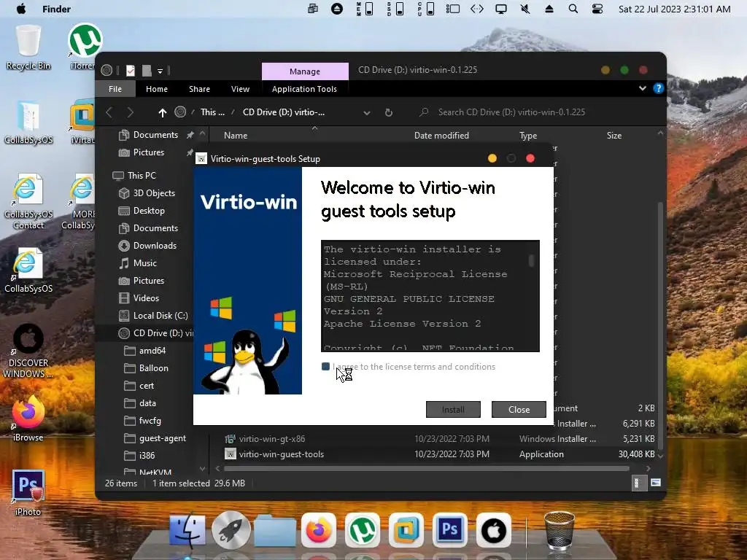
Task: Open the DISCOVER WINDOWS desktop shortcut
Action: coord(28,351)
